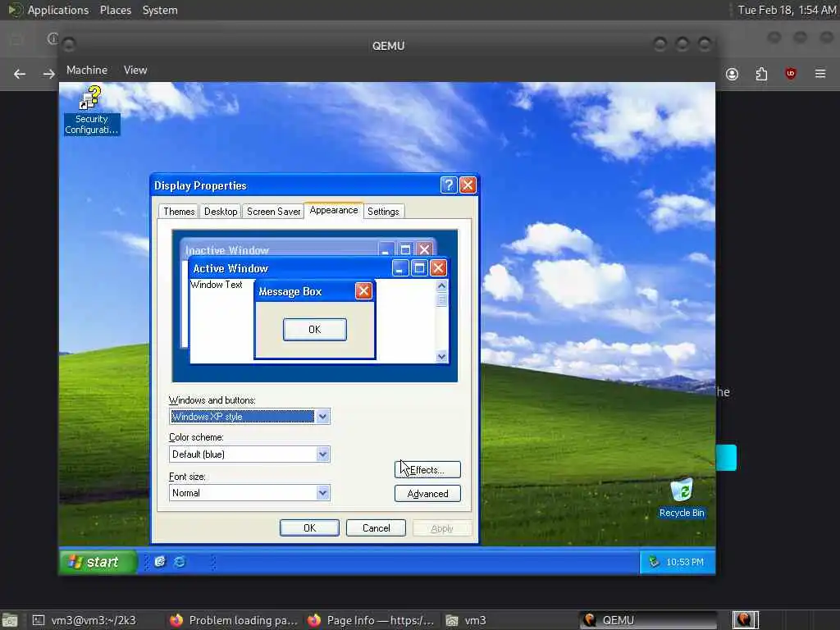The width and height of the screenshot is (840, 630).
Task: Click the Window Text label in preview
Action: click(217, 285)
